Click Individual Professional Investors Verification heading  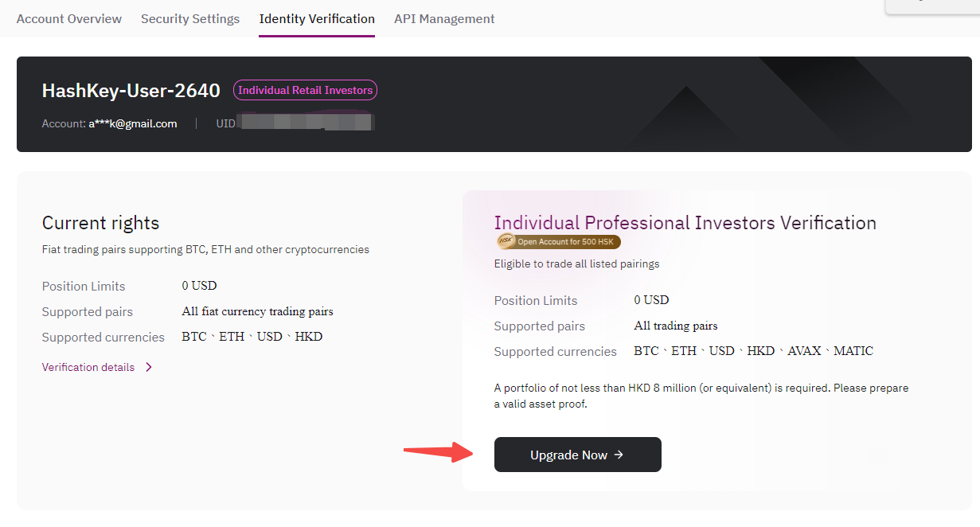(685, 223)
